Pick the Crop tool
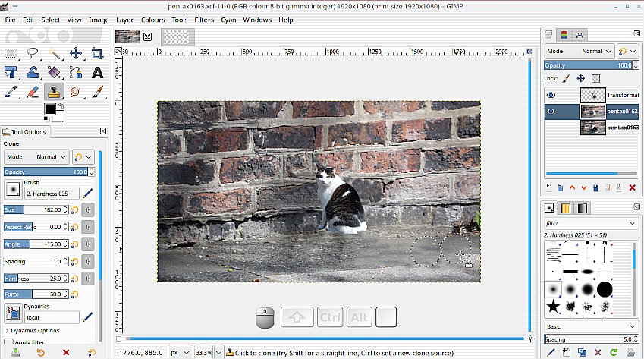The image size is (644, 359). pyautogui.click(x=97, y=53)
